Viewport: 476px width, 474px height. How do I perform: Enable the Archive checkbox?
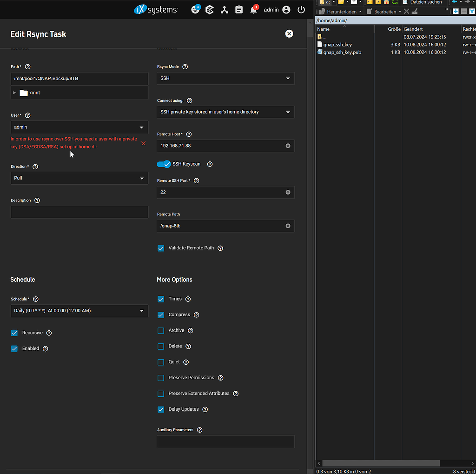(160, 330)
